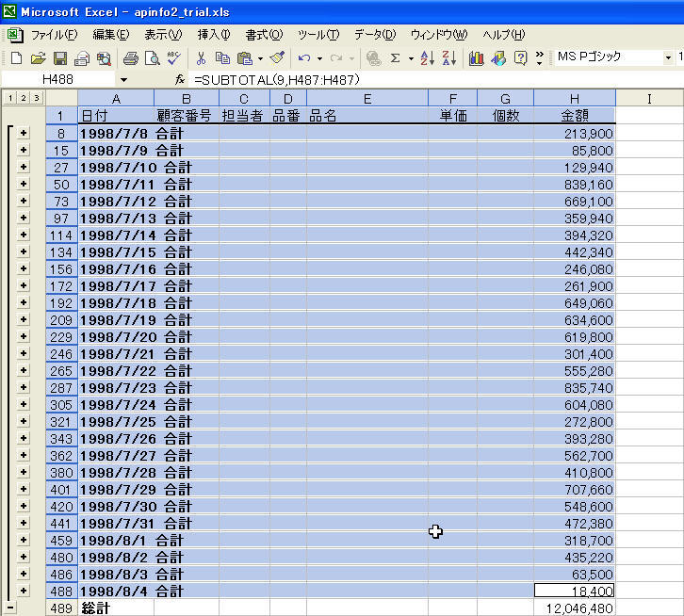The image size is (684, 616).
Task: Click the Print icon in toolbar
Action: (x=130, y=58)
